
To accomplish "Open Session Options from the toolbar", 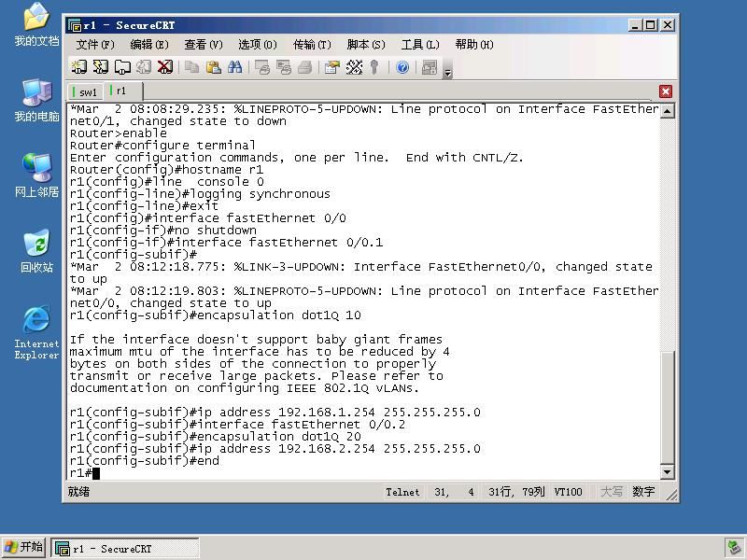I will [x=332, y=67].
